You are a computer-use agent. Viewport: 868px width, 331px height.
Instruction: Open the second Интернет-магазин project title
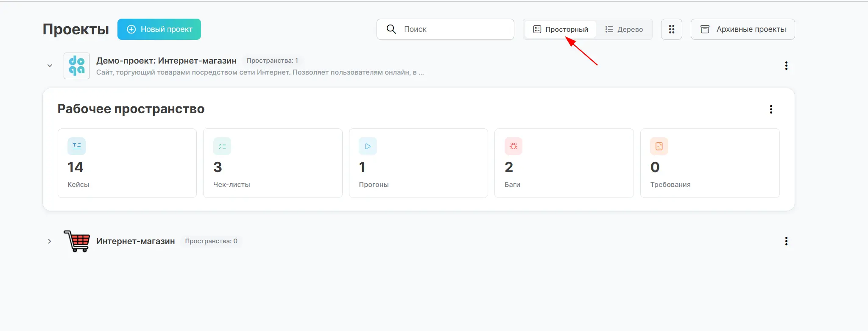pyautogui.click(x=136, y=241)
